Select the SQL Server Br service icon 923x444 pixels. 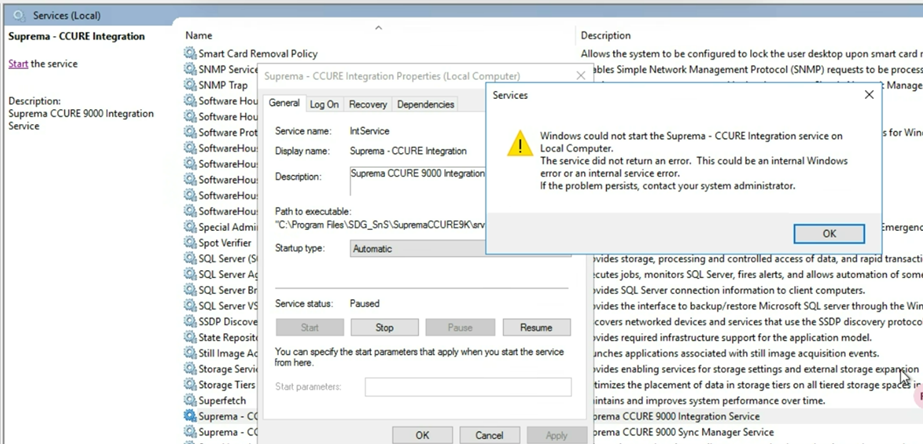click(x=190, y=290)
